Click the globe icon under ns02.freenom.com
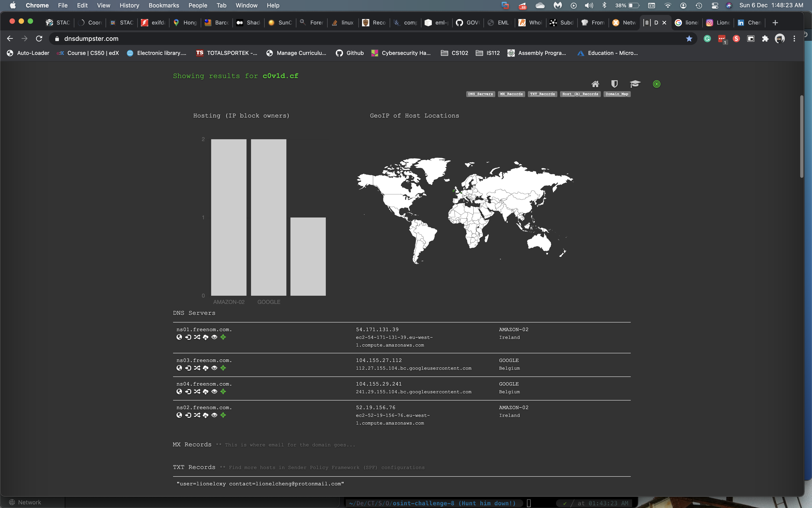The image size is (812, 508). (179, 415)
